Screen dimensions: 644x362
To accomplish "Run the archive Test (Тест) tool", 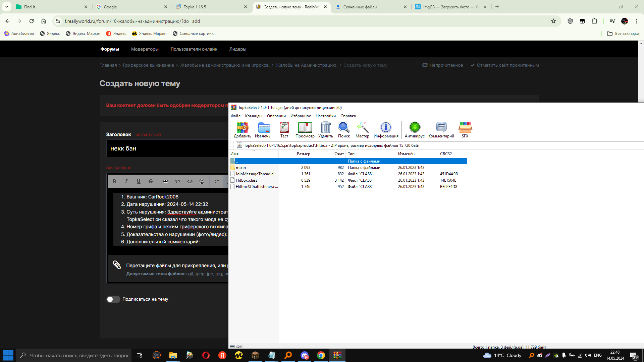I will click(x=284, y=130).
